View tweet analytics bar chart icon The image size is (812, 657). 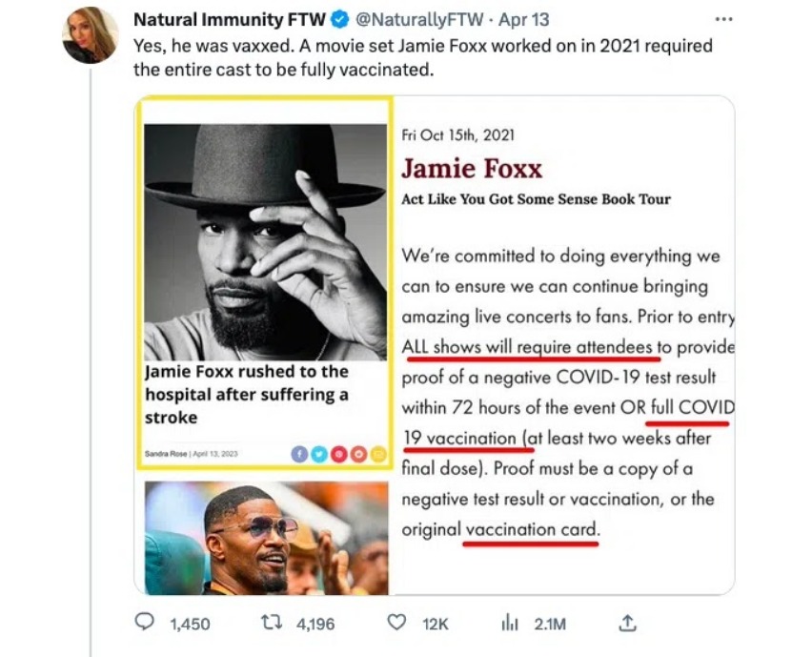click(510, 623)
